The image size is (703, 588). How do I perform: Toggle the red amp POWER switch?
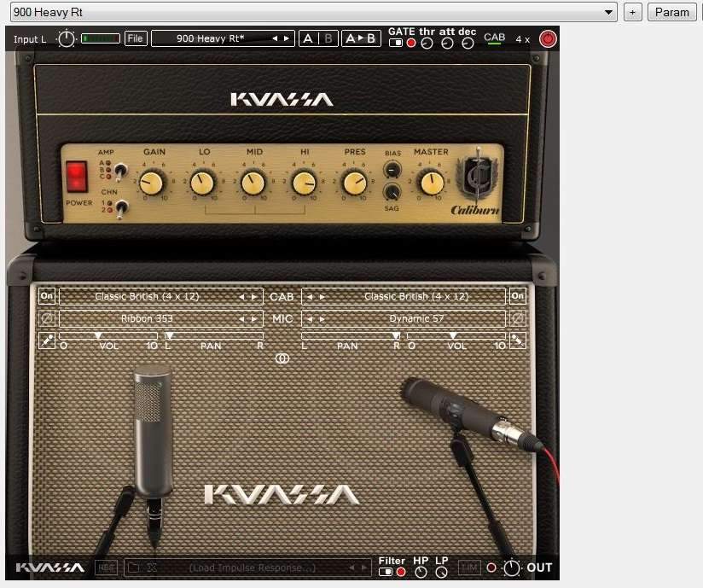[x=78, y=176]
